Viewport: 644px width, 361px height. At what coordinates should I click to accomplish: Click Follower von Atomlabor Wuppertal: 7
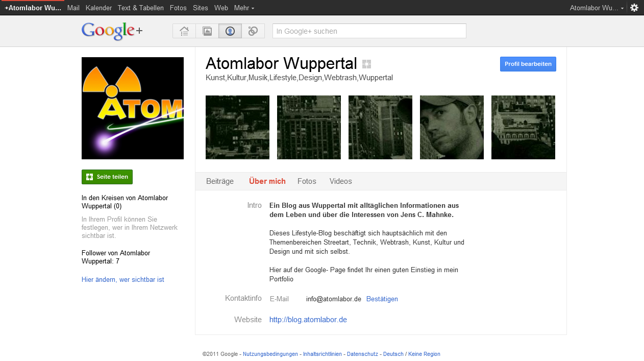[116, 257]
